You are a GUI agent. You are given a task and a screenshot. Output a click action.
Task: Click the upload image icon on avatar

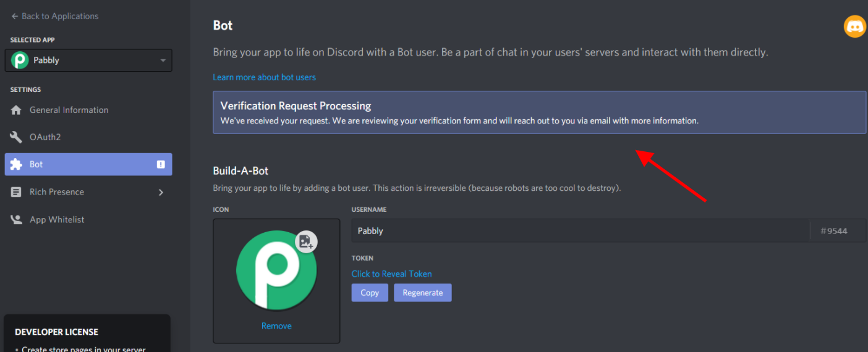(306, 241)
